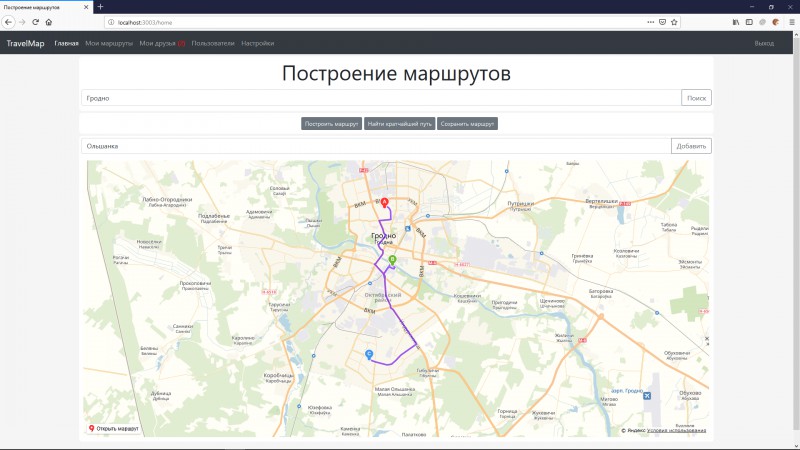Click the Юзефовка map label
This screenshot has height=450, width=800.
coord(320,408)
